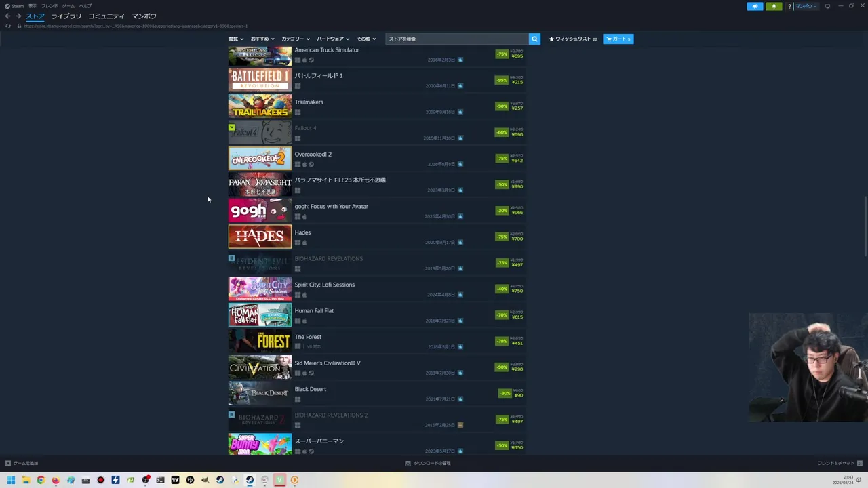The image size is (868, 488).
Task: Open the Super Bunny Man thumbnail
Action: (260, 445)
